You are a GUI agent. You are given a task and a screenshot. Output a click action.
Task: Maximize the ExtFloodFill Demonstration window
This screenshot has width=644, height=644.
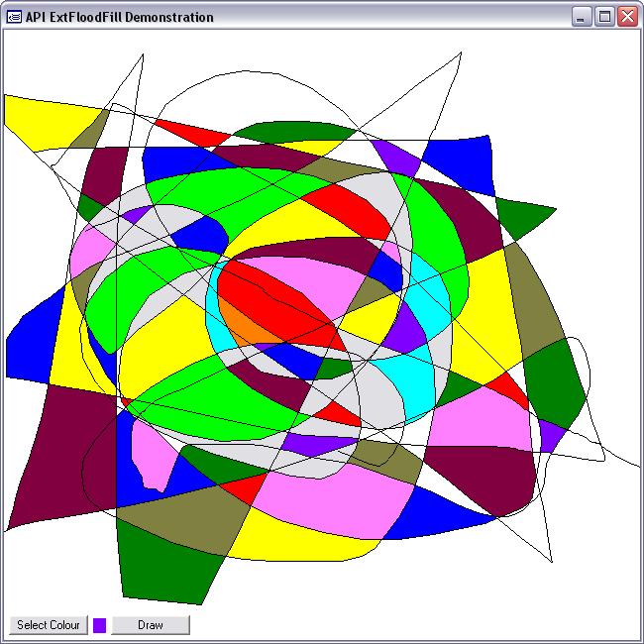(x=604, y=17)
